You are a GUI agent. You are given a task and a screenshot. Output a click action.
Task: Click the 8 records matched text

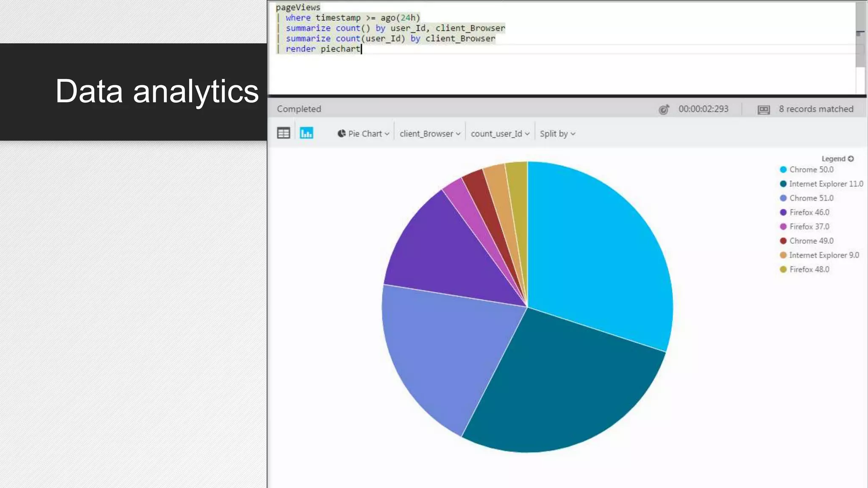816,109
